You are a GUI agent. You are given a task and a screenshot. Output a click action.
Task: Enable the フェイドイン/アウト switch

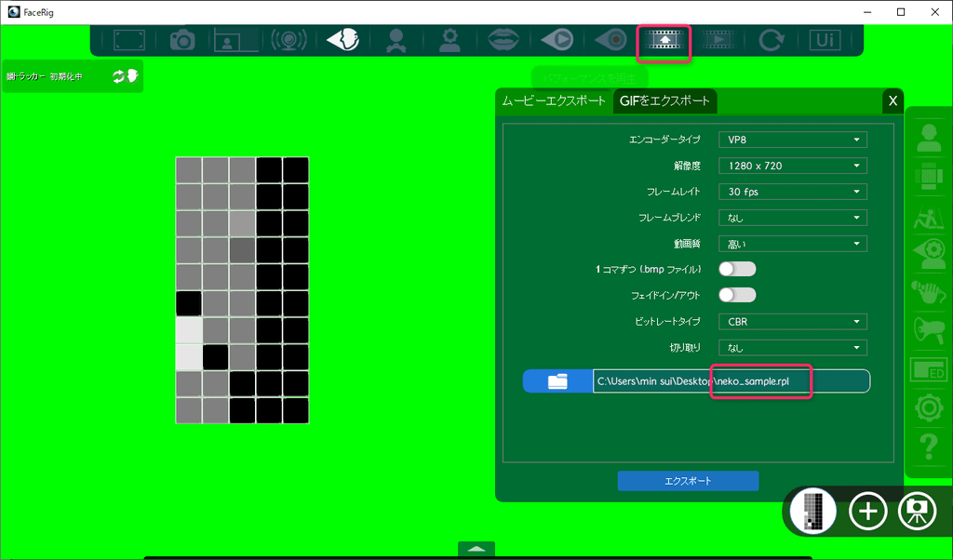tap(736, 295)
